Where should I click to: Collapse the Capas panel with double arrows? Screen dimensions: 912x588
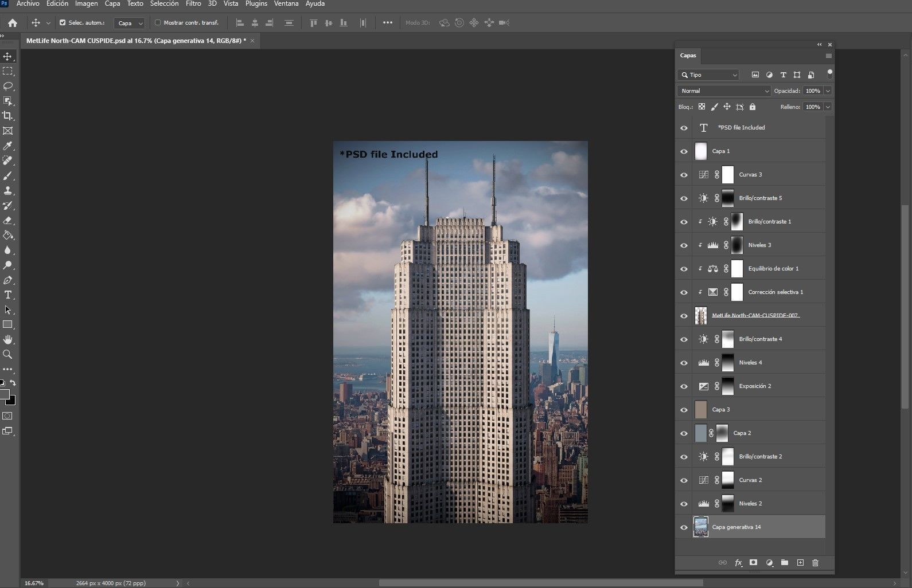(820, 44)
